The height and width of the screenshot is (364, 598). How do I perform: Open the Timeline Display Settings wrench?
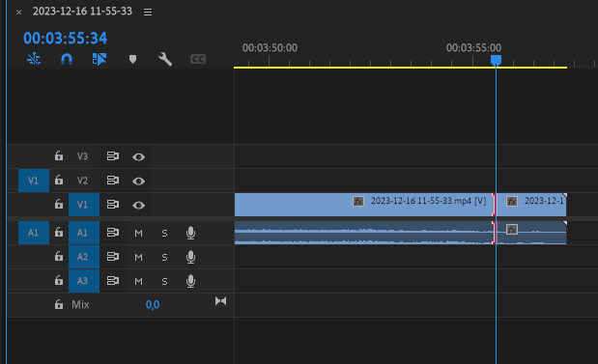click(x=165, y=59)
